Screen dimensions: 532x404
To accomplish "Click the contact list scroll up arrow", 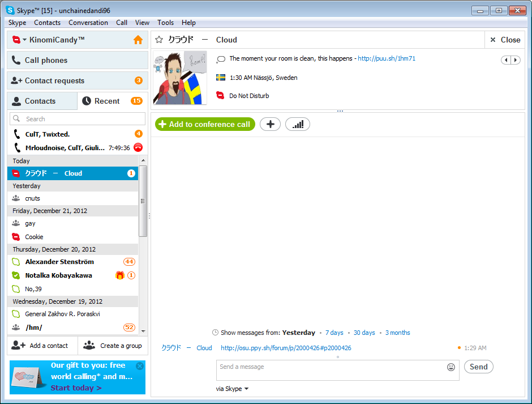I will pos(143,160).
